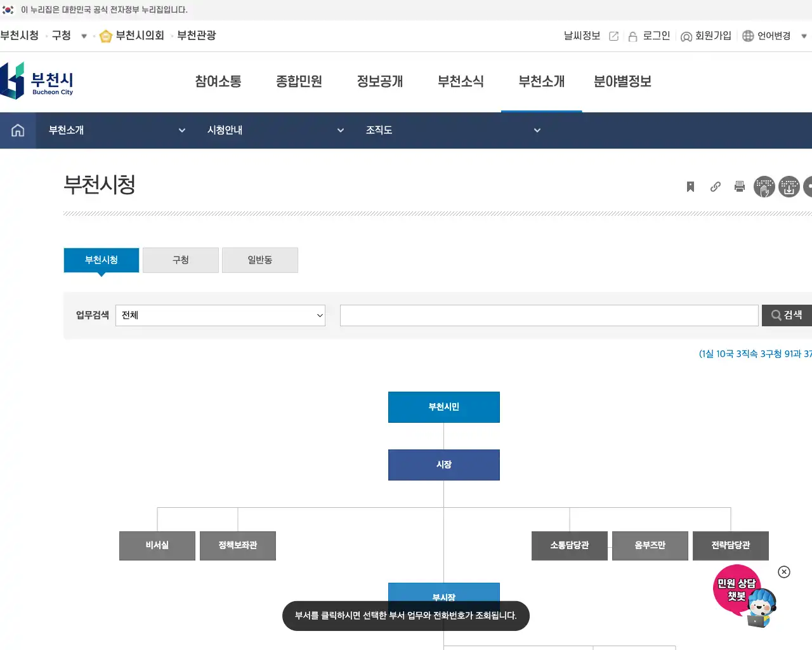Open the braille hand-reading view icon
Viewport: 812px width, 650px height.
pos(764,187)
